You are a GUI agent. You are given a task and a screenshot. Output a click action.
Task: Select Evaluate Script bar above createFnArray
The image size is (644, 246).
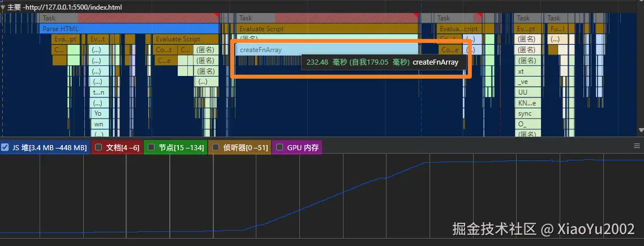pos(327,29)
